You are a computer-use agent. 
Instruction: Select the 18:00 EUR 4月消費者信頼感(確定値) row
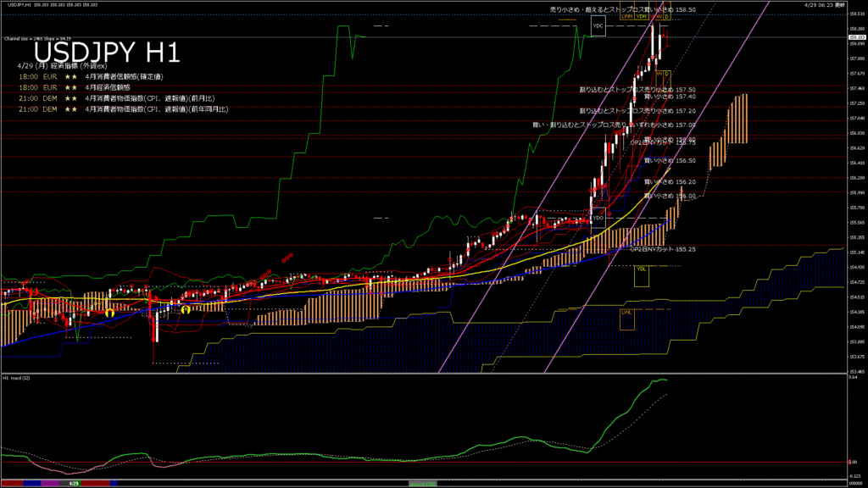[x=91, y=77]
